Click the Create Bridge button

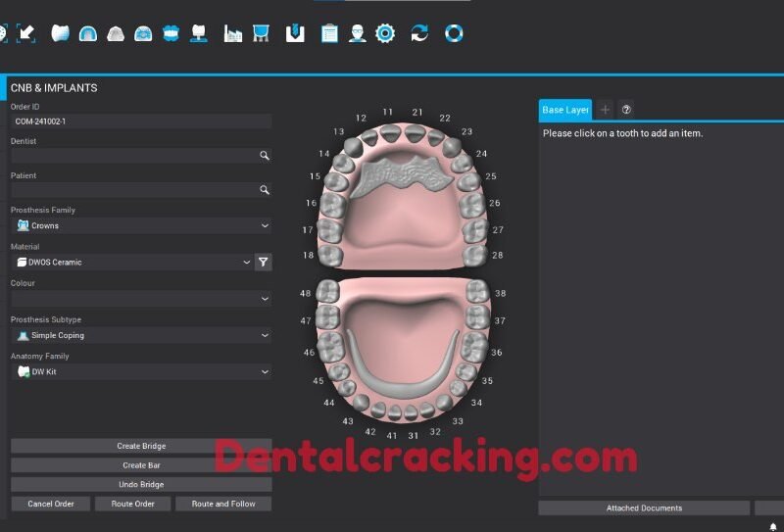[x=141, y=446]
